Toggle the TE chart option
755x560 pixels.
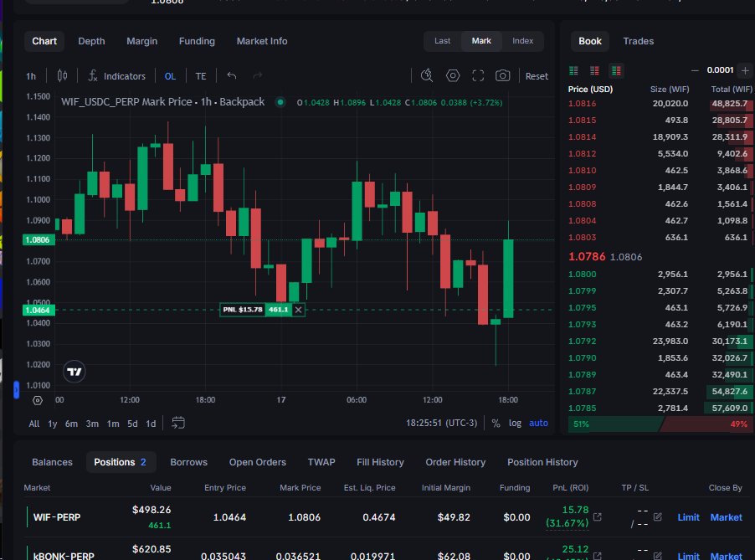[201, 76]
